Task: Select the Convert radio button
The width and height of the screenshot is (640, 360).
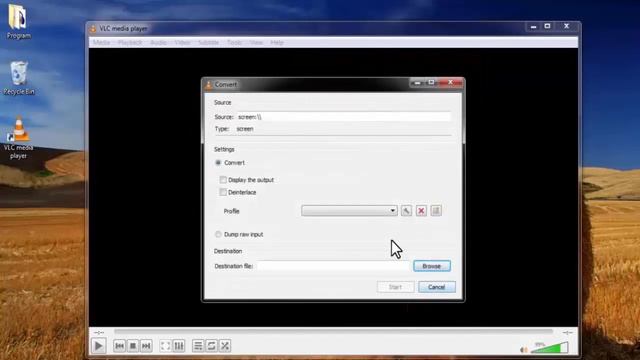Action: [218, 162]
